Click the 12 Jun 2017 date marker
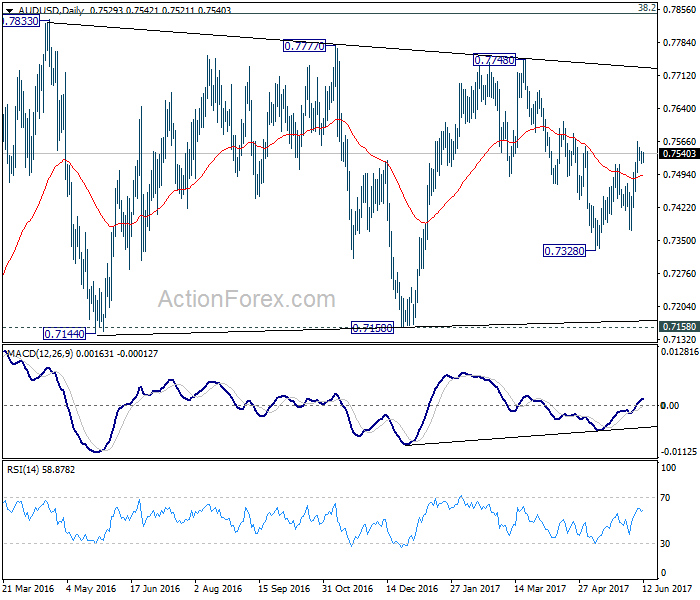 point(667,589)
